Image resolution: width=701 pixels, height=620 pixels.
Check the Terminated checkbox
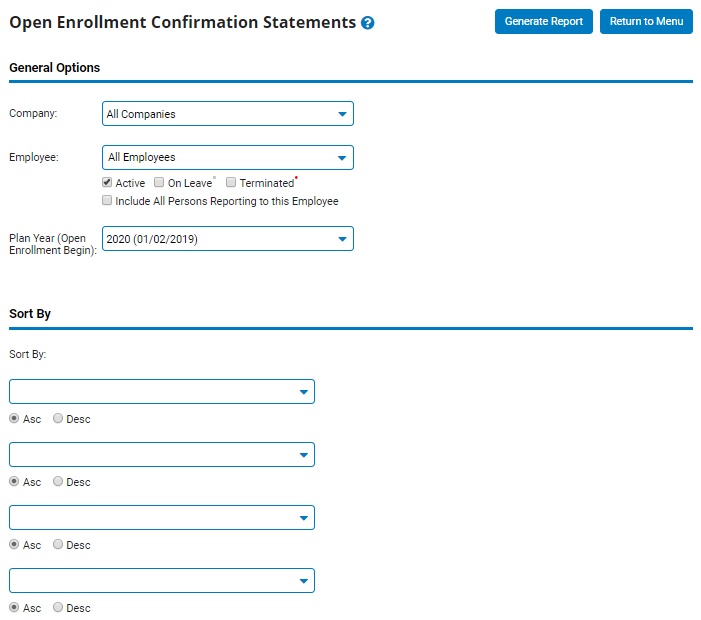pyautogui.click(x=231, y=182)
